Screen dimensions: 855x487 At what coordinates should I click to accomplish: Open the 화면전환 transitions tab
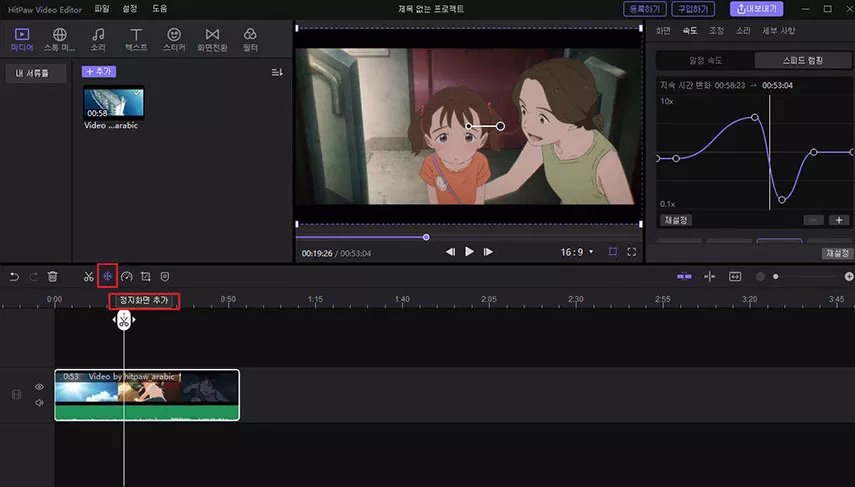[212, 40]
